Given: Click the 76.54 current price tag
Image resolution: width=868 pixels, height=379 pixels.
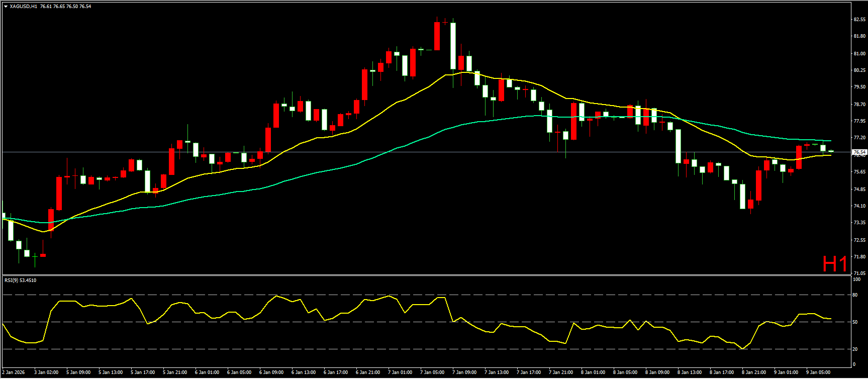Looking at the screenshot, I should coord(859,152).
